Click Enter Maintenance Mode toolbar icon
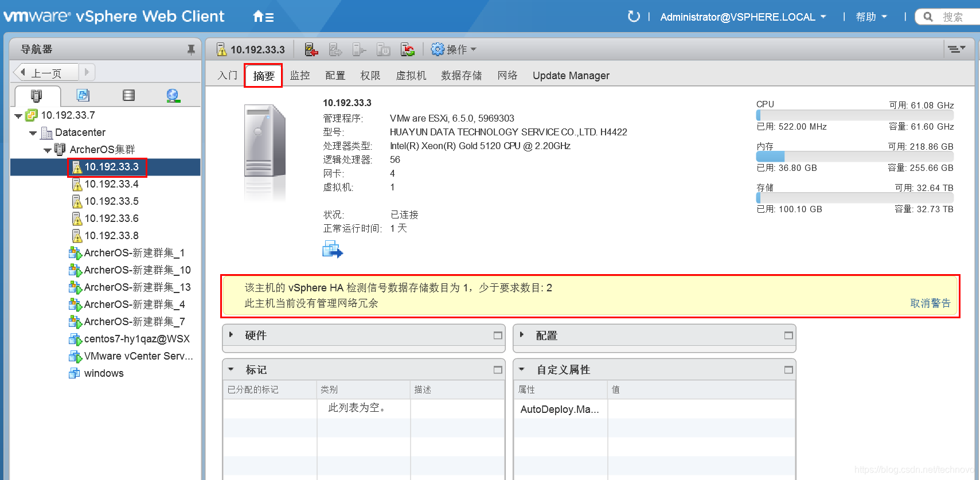This screenshot has height=480, width=980. click(311, 50)
